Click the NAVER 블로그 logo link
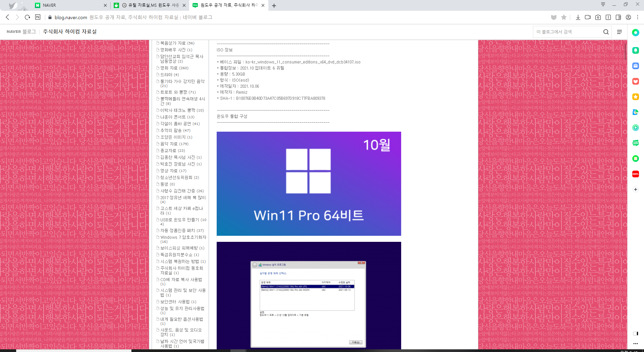Image resolution: width=644 pixels, height=352 pixels. tap(21, 32)
